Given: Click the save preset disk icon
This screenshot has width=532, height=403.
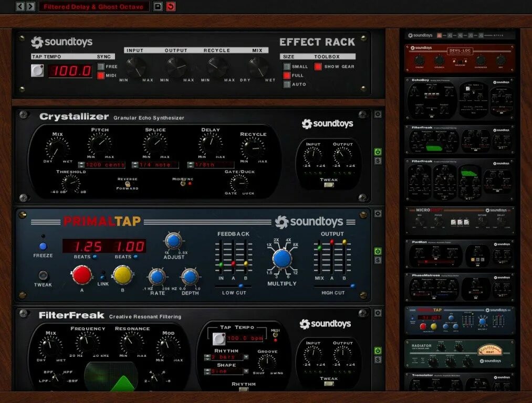Looking at the screenshot, I should [158, 6].
